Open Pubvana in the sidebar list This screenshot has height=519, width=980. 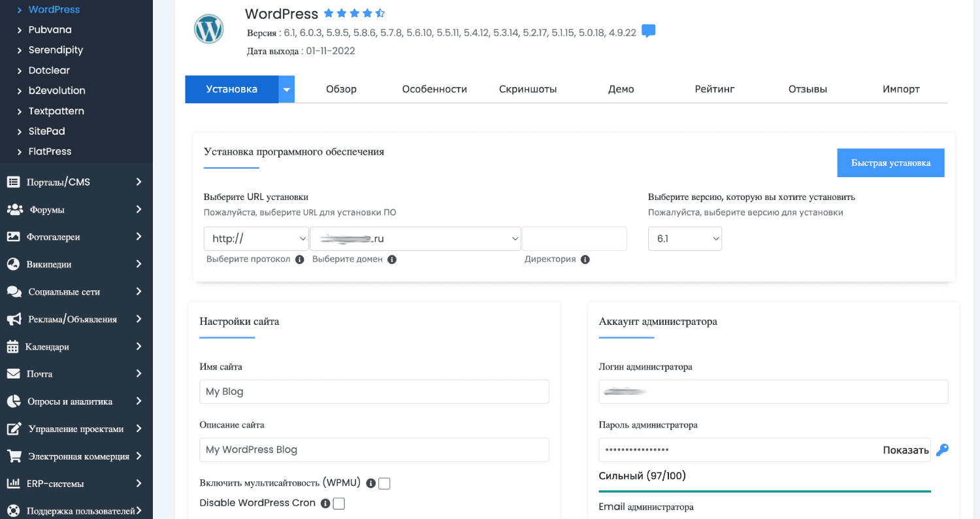[x=50, y=30]
